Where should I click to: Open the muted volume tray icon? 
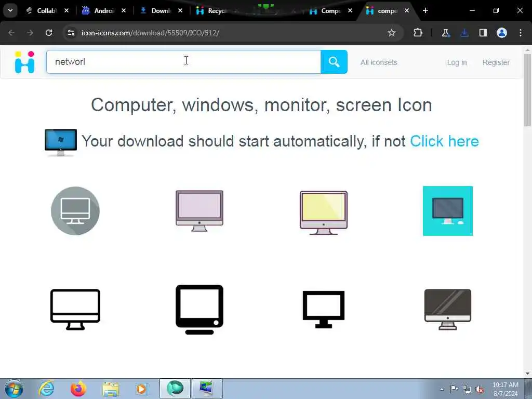[x=480, y=389]
